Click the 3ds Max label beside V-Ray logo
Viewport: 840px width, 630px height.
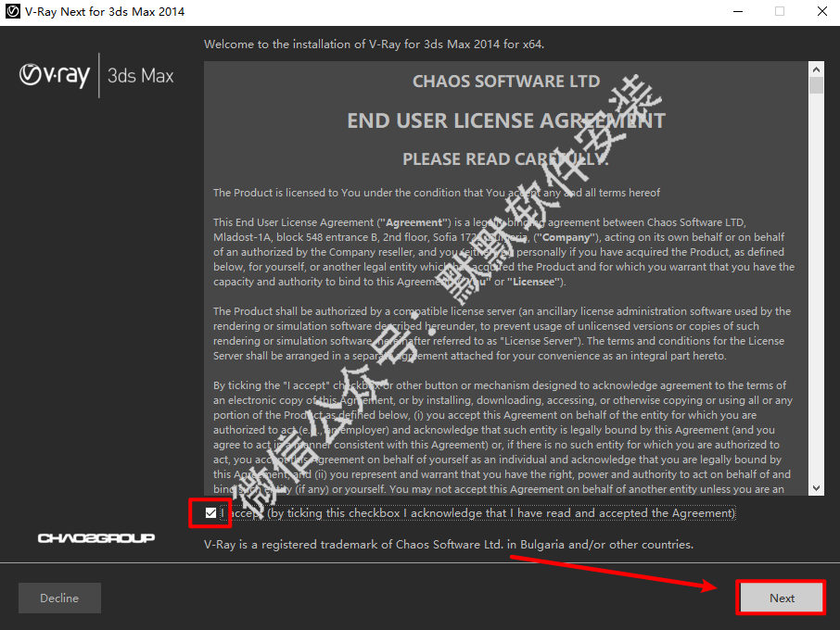pyautogui.click(x=140, y=76)
